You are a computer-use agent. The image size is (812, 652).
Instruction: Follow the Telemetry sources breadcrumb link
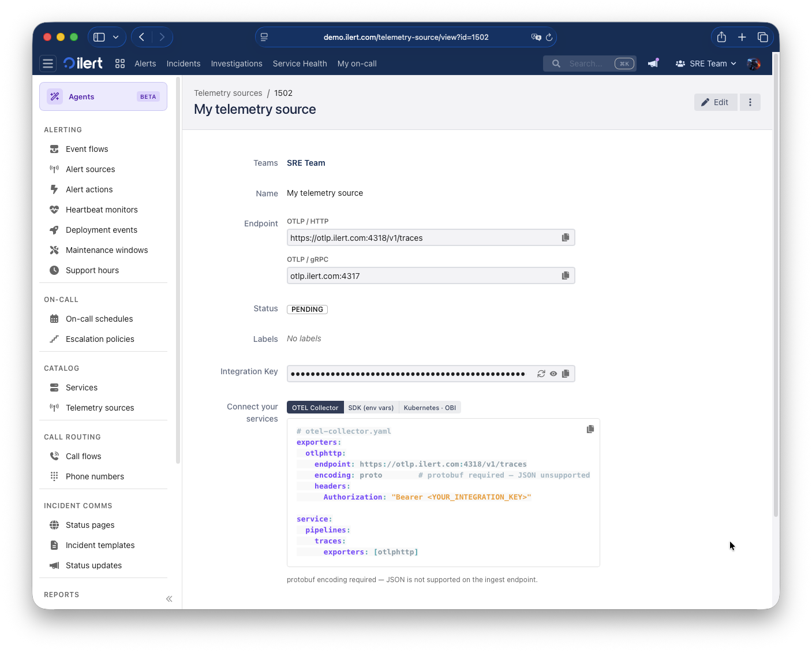228,93
